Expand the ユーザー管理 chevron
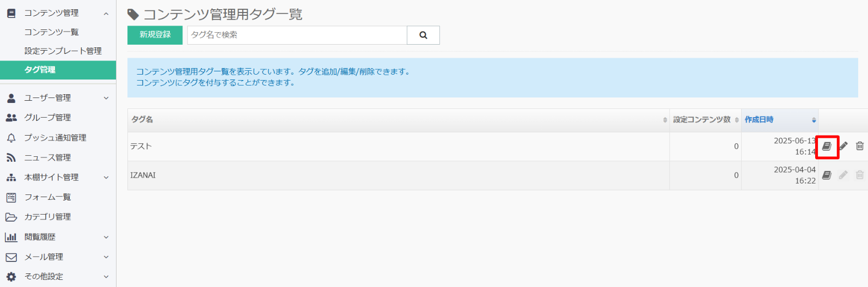Image resolution: width=868 pixels, height=287 pixels. point(106,99)
